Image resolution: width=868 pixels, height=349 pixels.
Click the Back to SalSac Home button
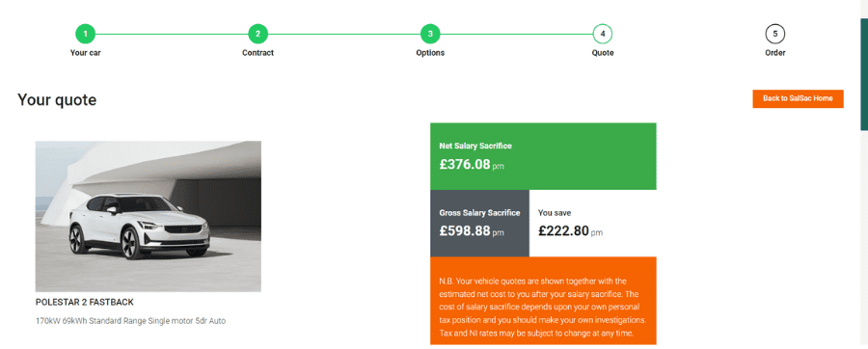[798, 98]
